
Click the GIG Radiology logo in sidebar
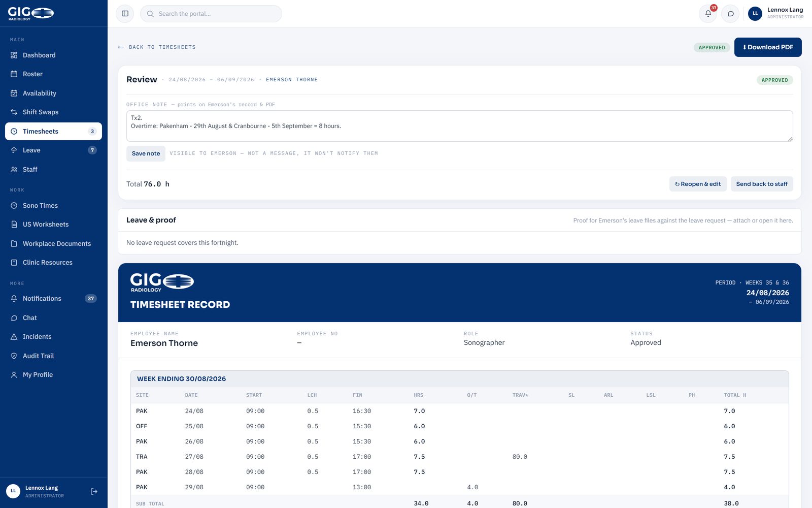(x=30, y=13)
